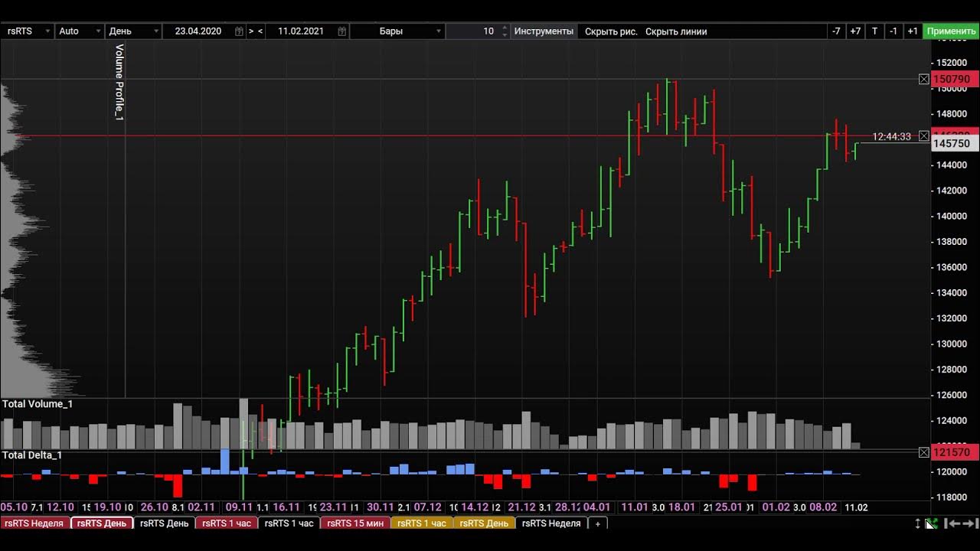This screenshot has height=551, width=980.
Task: Click the green chart-scale icon at bottom right
Action: tap(932, 523)
